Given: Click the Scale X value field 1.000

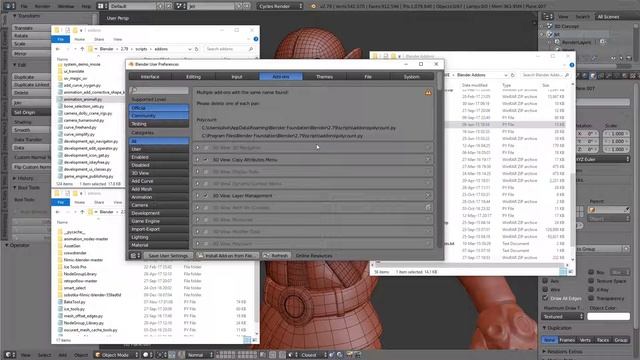Looking at the screenshot, I should (616, 134).
